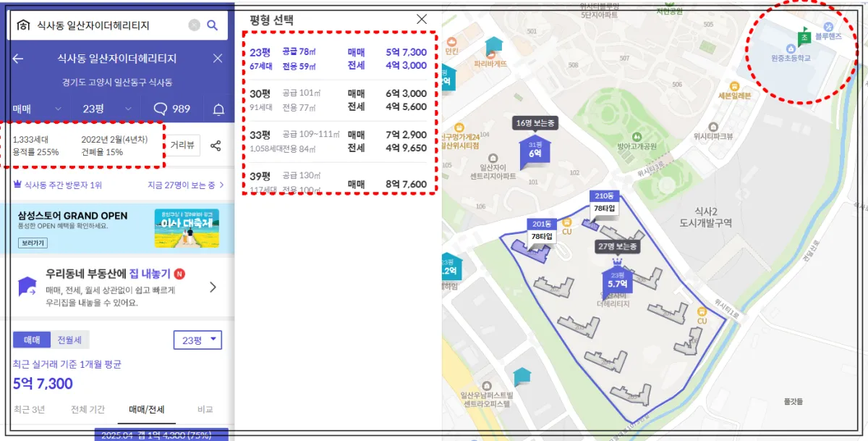
Task: Click the 201동 78타입 building label
Action: [542, 231]
